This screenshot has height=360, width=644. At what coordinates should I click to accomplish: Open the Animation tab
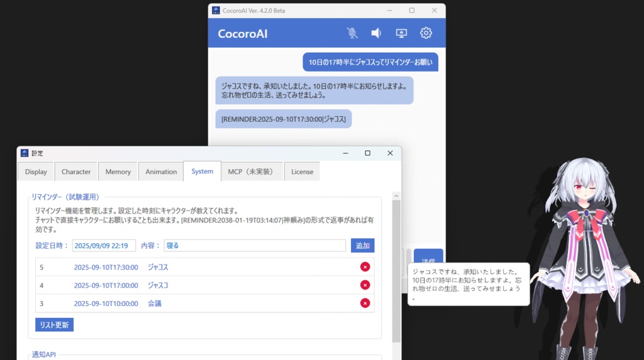(161, 172)
